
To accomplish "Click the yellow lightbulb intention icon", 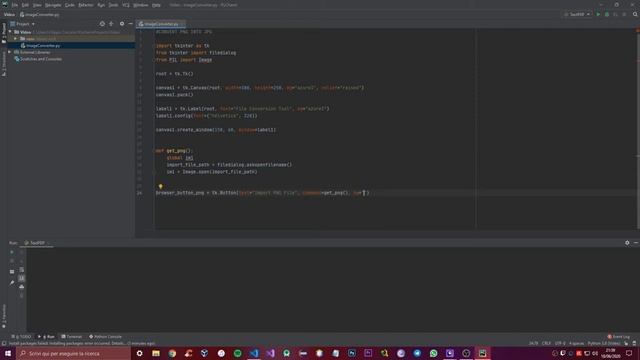I will (x=160, y=186).
